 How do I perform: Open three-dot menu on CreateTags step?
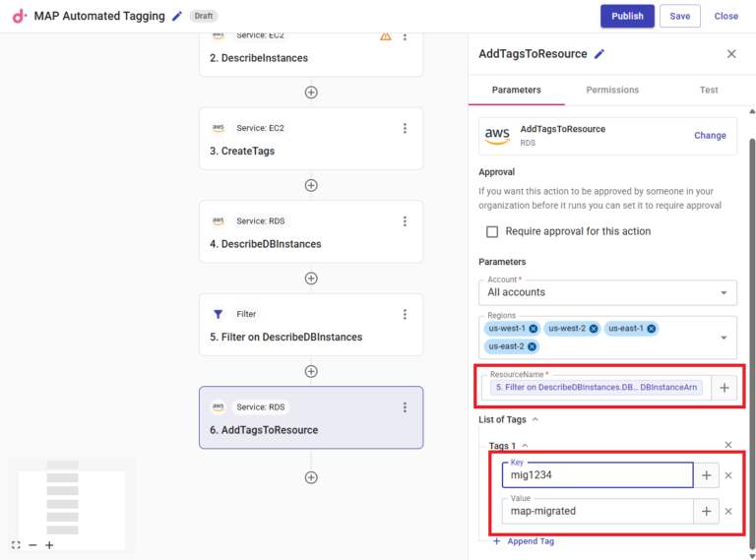405,128
